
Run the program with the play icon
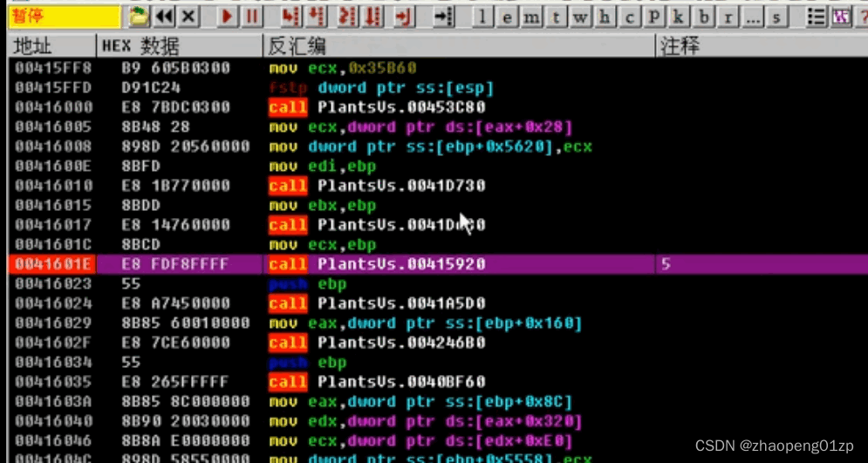tap(227, 17)
